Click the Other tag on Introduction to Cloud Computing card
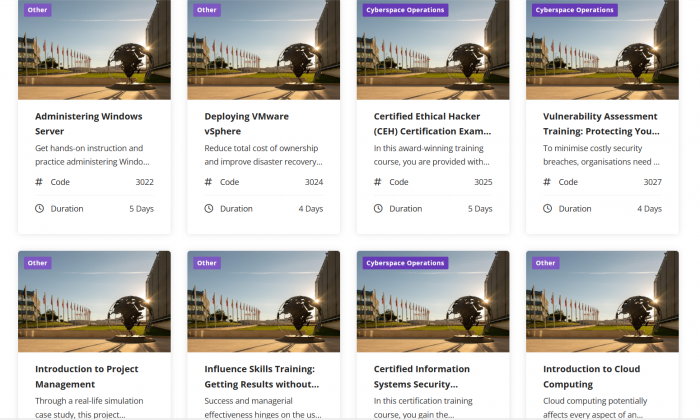The width and height of the screenshot is (700, 420). (x=546, y=263)
